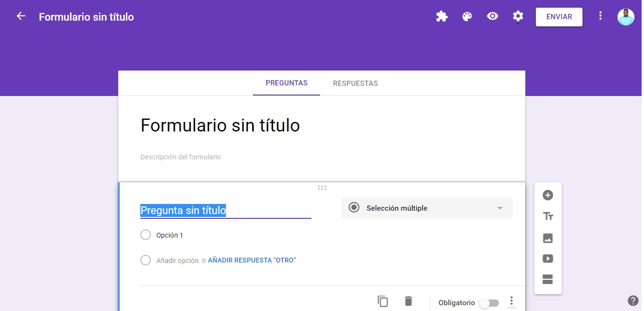Screen dimensions: 644x311
Task: Click the AÑADIR RESPUESTA "OTRO" link
Action: click(x=252, y=260)
